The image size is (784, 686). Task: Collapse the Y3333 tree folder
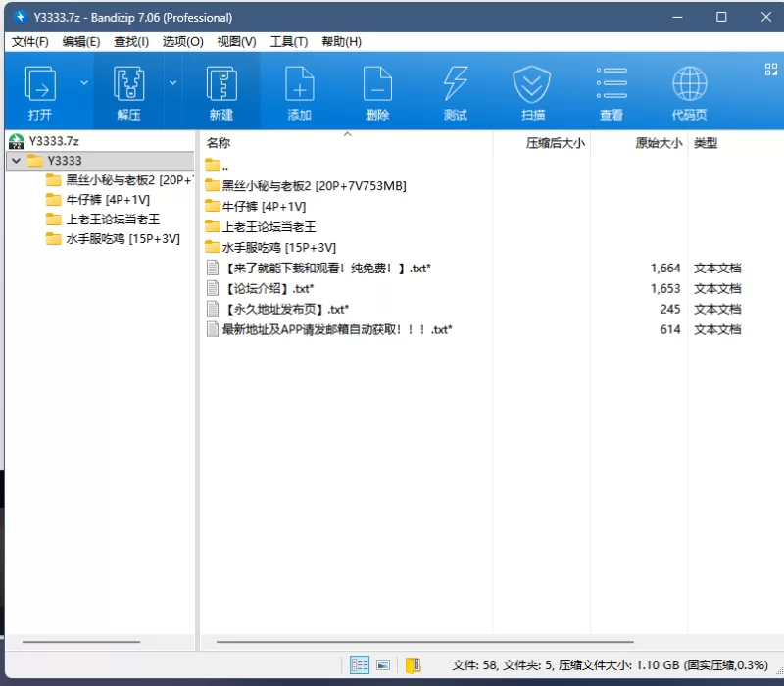point(16,161)
